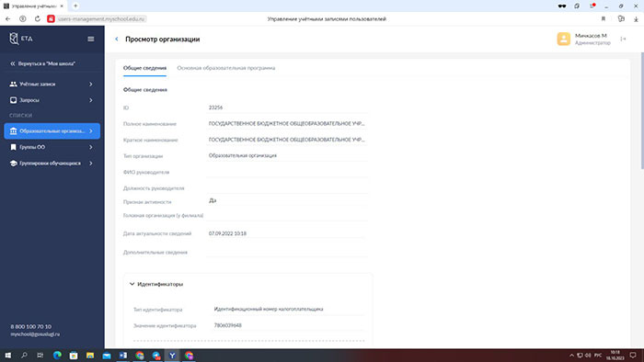Click the Полное наименование value field

pos(287,123)
